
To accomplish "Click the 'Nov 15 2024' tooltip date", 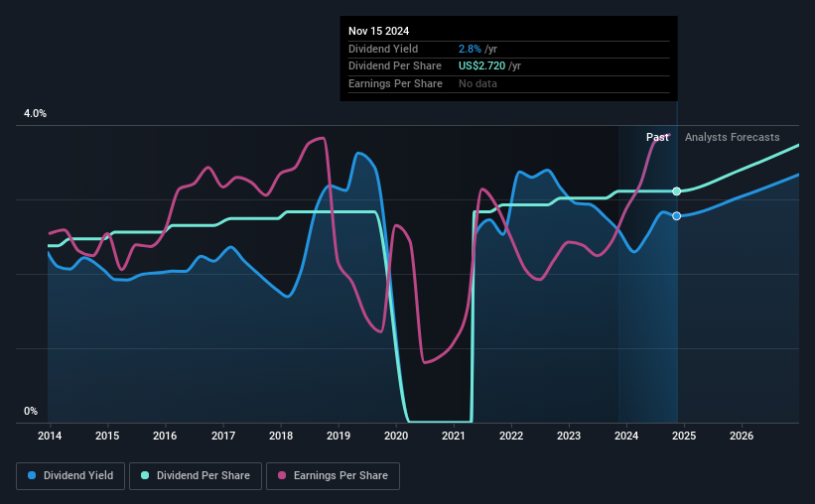I will 378,31.
